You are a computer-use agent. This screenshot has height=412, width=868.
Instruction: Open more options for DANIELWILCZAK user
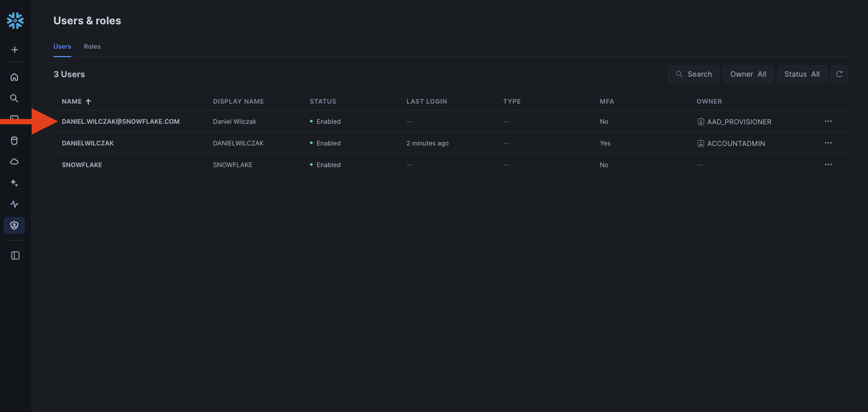828,143
